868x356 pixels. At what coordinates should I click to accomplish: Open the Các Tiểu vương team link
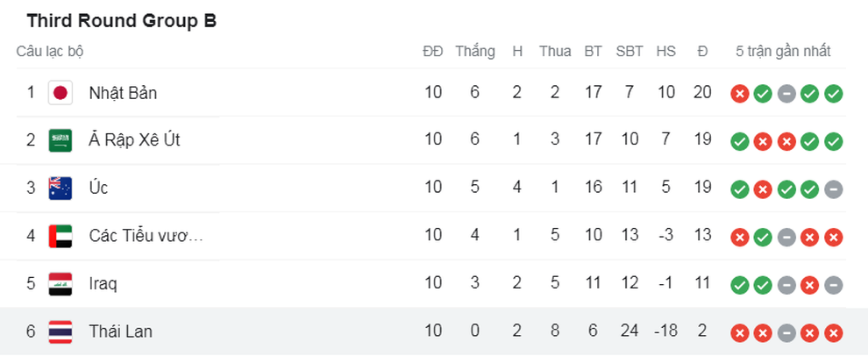(146, 236)
